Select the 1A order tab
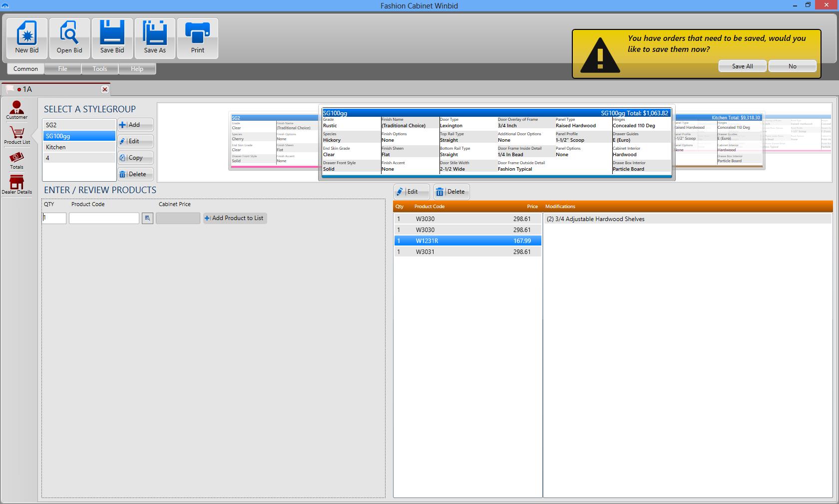The width and height of the screenshot is (839, 504). click(56, 89)
